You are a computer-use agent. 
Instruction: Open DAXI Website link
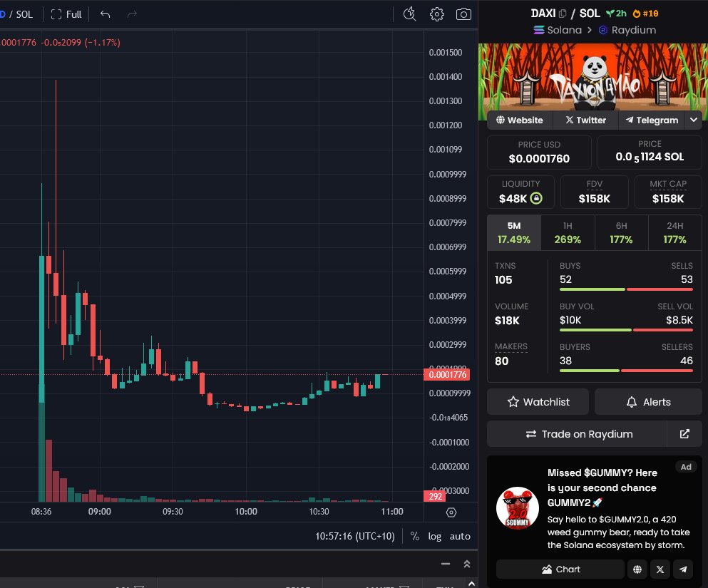(520, 120)
